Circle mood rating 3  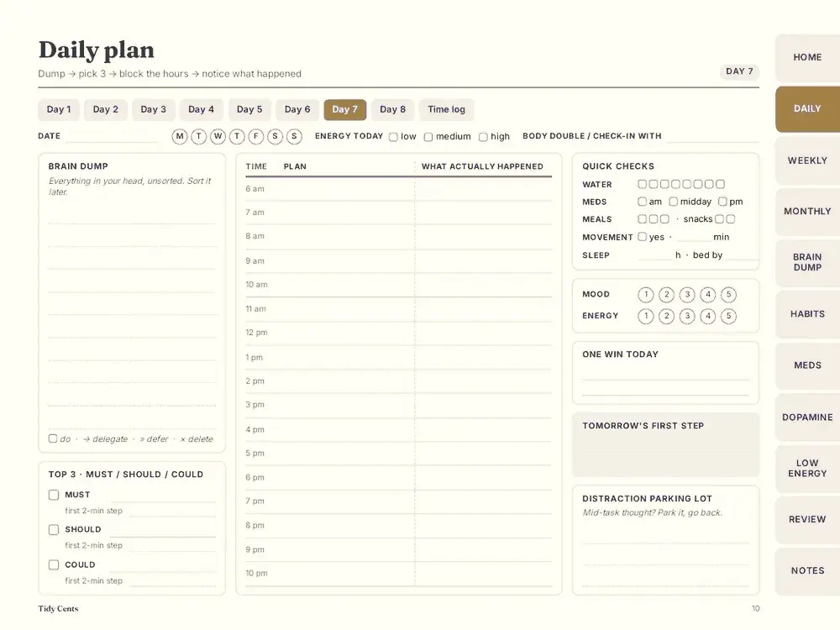point(687,295)
